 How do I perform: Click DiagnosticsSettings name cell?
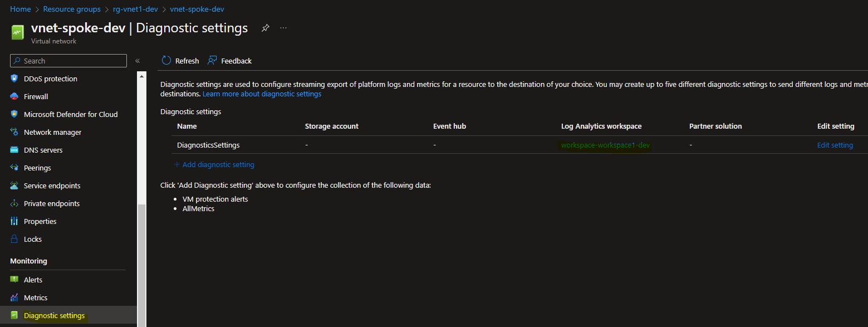pyautogui.click(x=208, y=145)
